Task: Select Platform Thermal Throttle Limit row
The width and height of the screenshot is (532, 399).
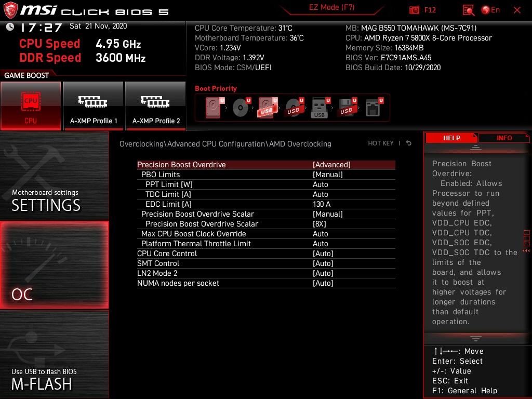Action: [x=266, y=244]
